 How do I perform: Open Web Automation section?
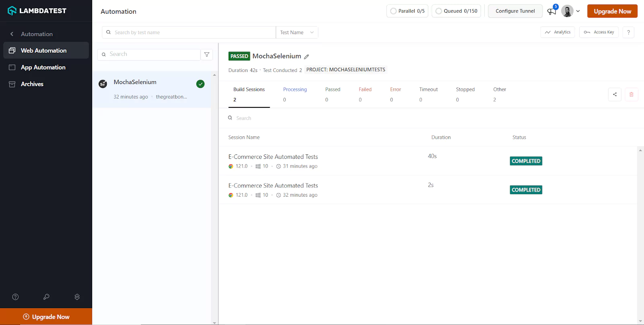click(46, 50)
